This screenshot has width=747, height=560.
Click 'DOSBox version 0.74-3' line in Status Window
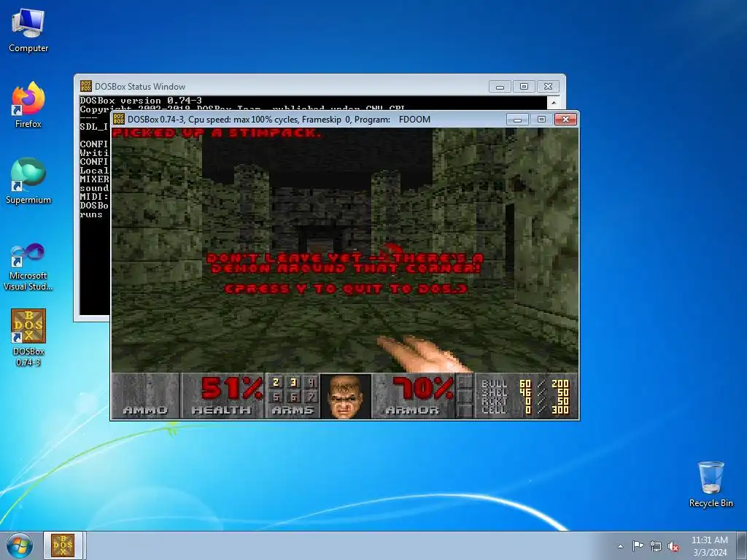click(141, 101)
